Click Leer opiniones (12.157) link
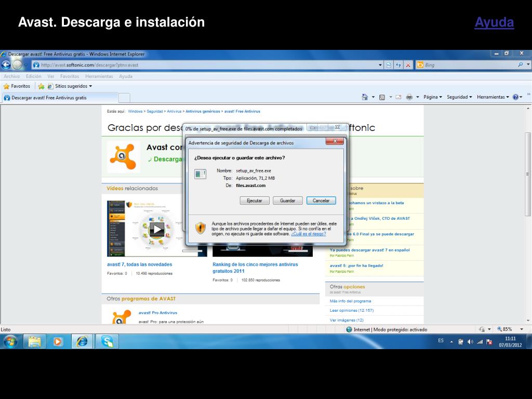Viewport: 532px width, 399px height. point(352,311)
